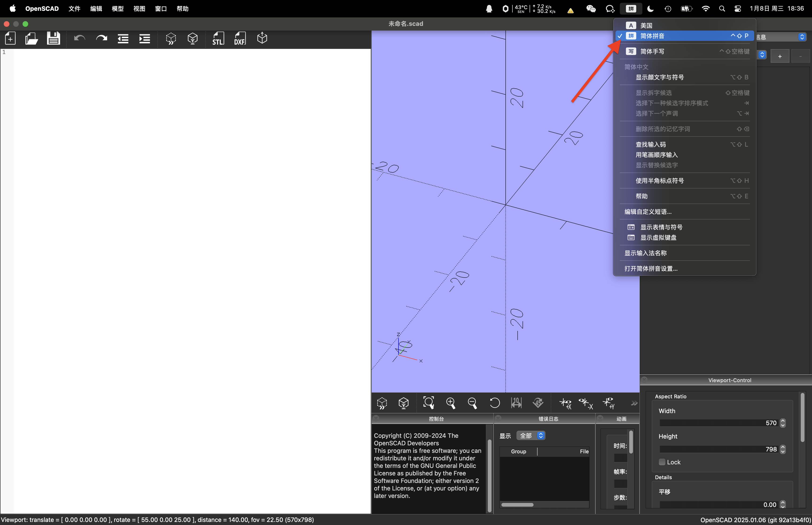
Task: Click the 45-degree rotate icon
Action: point(538,403)
